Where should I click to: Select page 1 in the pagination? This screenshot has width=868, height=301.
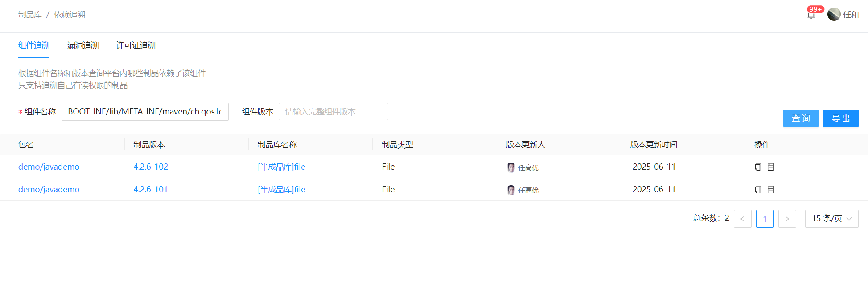click(x=765, y=219)
